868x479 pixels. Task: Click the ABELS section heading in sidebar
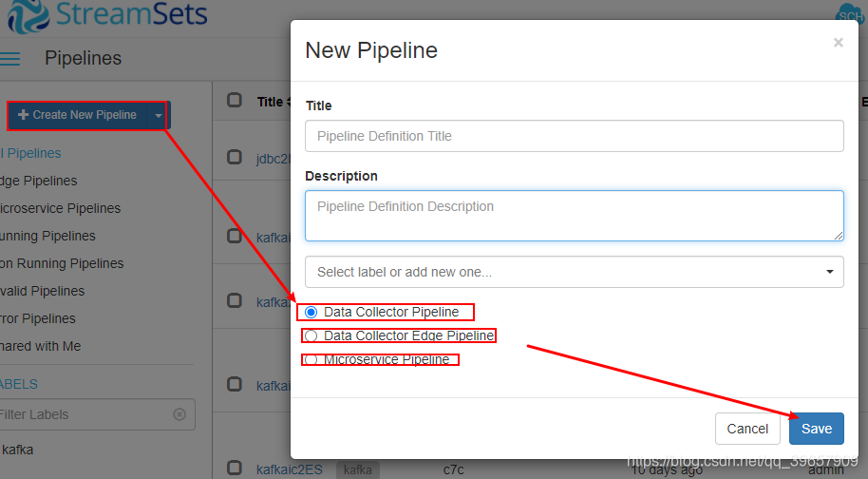click(x=19, y=384)
